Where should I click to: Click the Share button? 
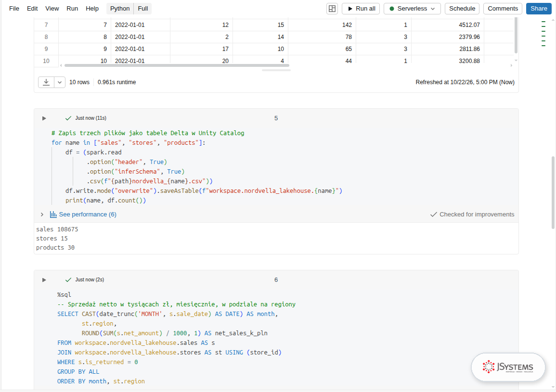click(539, 9)
